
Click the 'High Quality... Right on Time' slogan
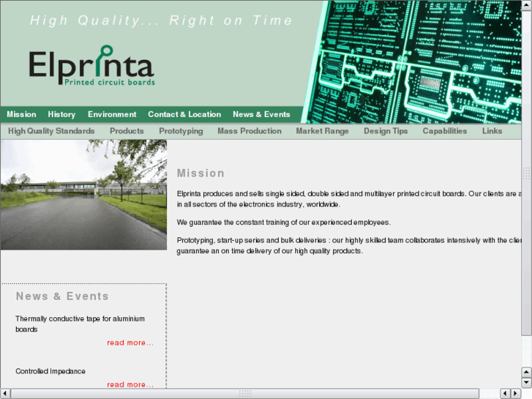click(x=161, y=20)
